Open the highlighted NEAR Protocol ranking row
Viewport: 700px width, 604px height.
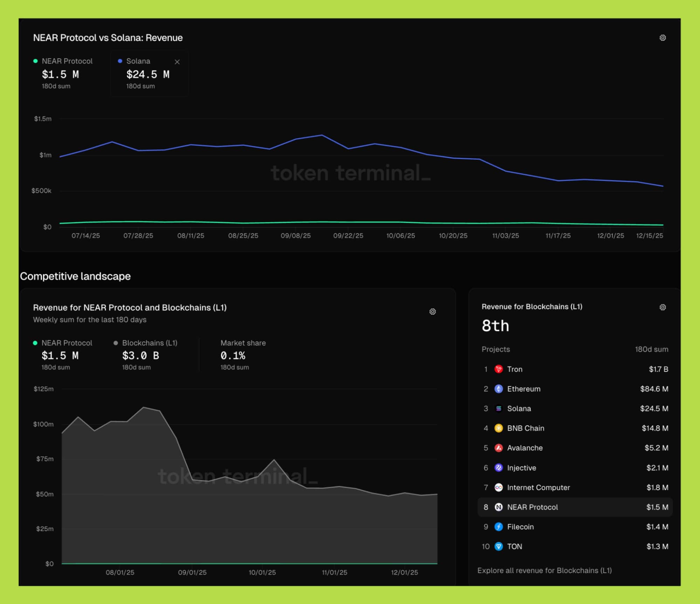click(x=532, y=507)
